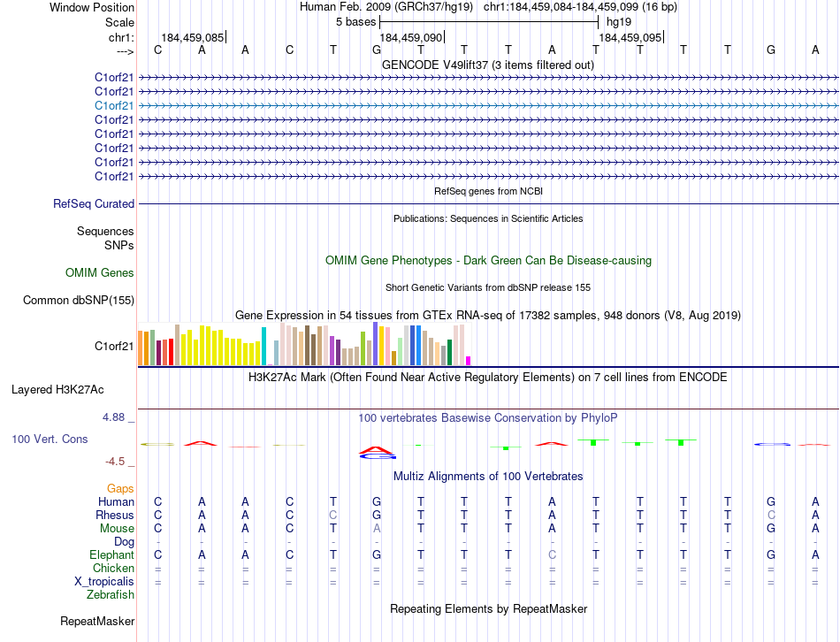Click the H3K27Ac Mark ENCODE track title
Image resolution: width=840 pixels, height=642 pixels.
[x=488, y=378]
